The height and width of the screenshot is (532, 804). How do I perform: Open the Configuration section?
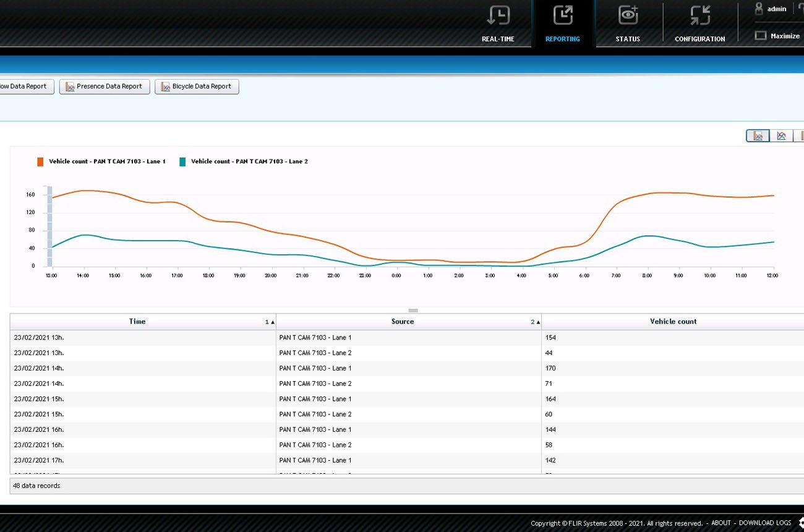pyautogui.click(x=699, y=24)
